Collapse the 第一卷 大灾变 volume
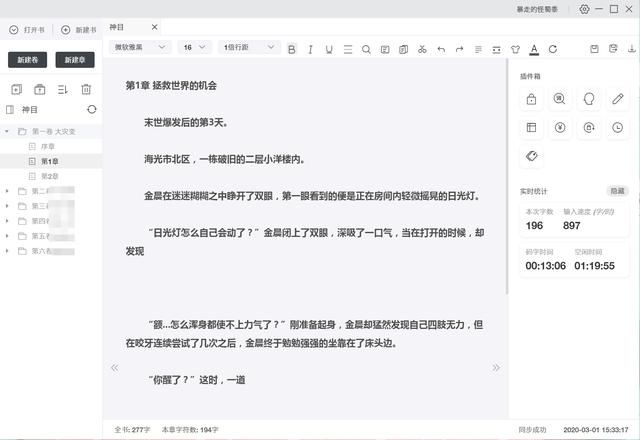Viewport: 640px width, 440px height. [7, 131]
